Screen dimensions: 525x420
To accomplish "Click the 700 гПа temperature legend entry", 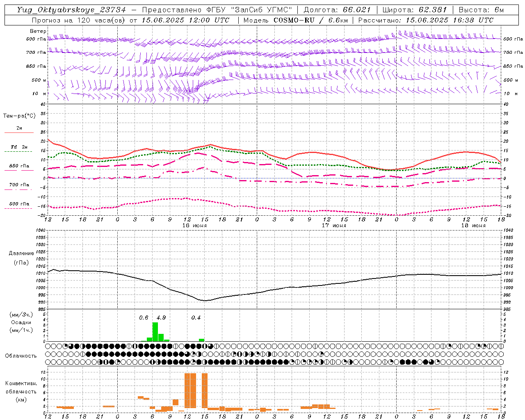I will coord(19,185).
